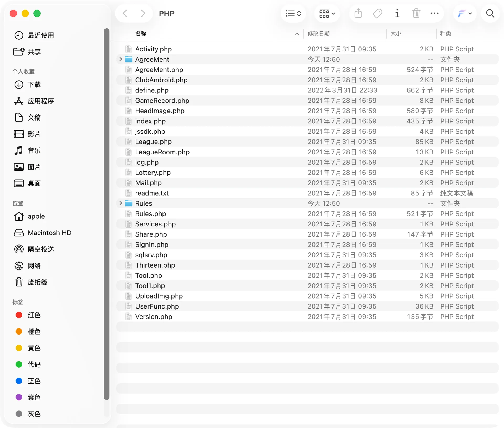Open the More actions ellipsis menu
504x428 pixels.
click(434, 13)
